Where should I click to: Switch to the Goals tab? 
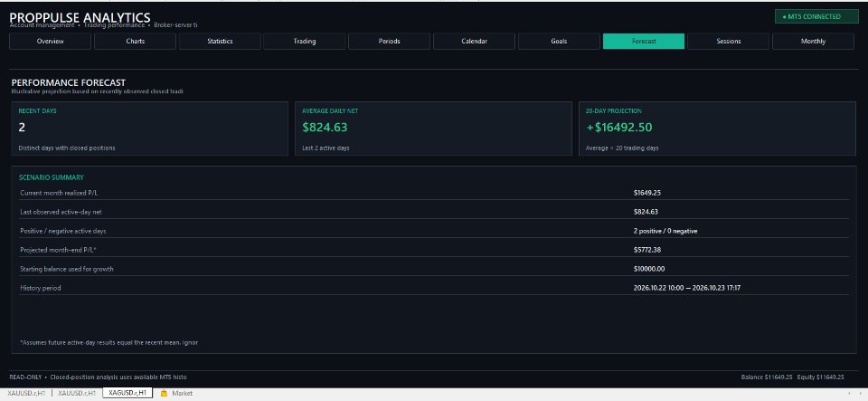click(x=559, y=41)
